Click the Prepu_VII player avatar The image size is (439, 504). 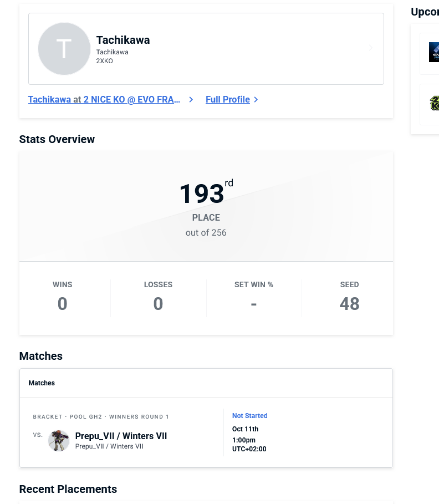59,441
